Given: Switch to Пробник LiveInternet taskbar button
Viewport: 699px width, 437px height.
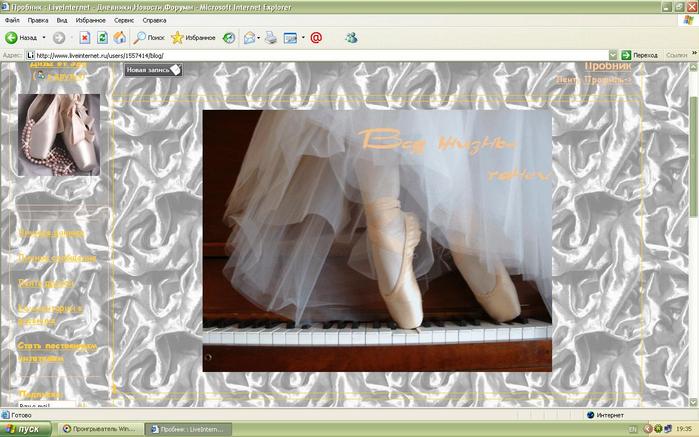Looking at the screenshot, I should pos(189,429).
